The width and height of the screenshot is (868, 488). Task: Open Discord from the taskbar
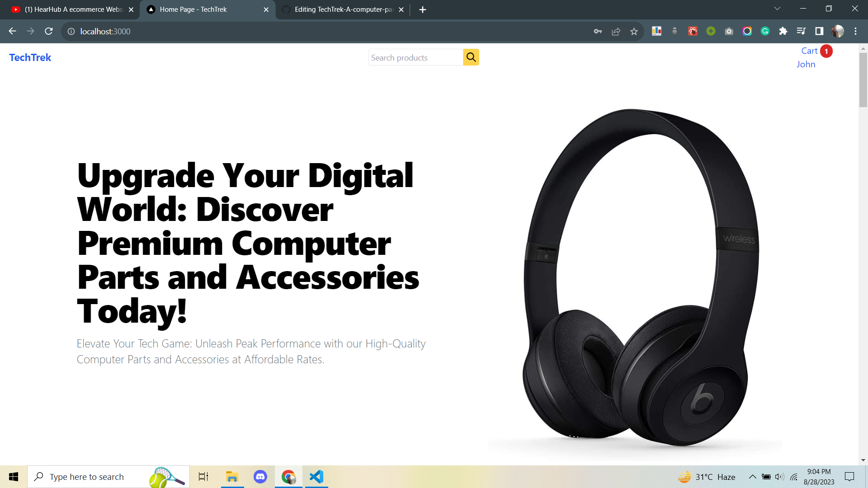pos(260,476)
